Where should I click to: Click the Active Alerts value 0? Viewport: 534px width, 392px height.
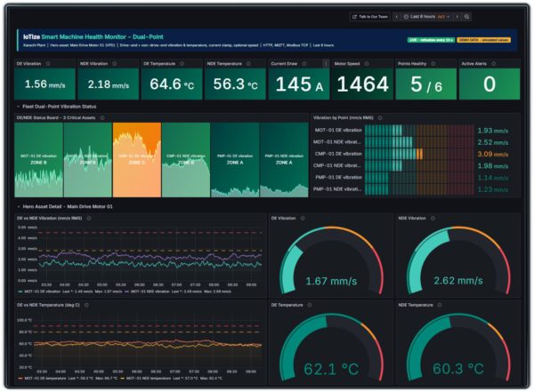[489, 84]
